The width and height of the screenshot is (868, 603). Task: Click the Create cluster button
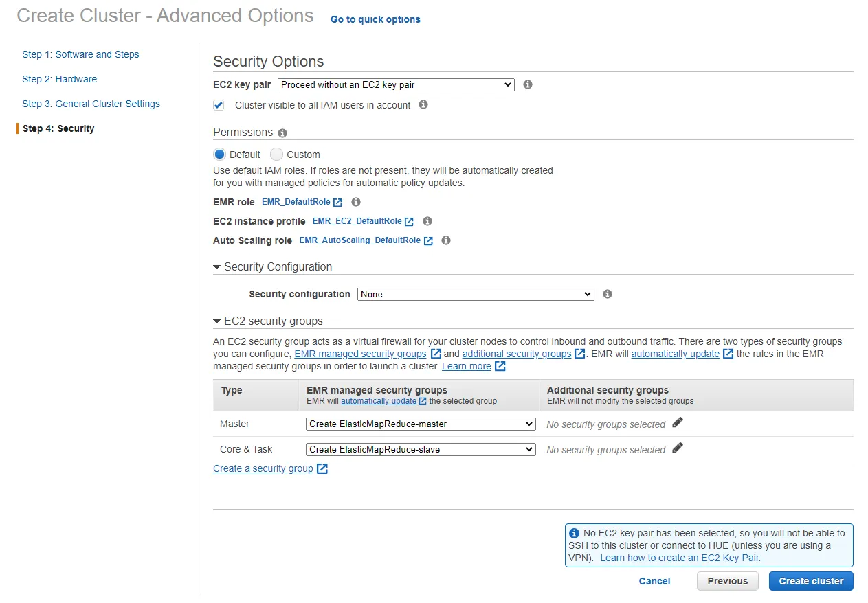[x=811, y=581]
